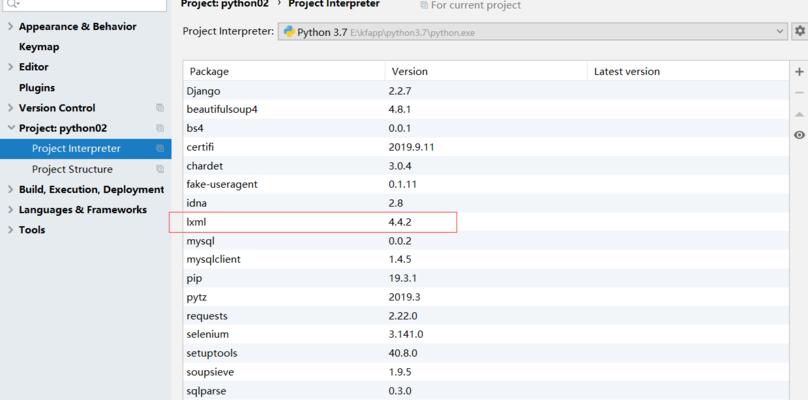
Task: Click version 2019.9.11 cell
Action: click(x=412, y=147)
